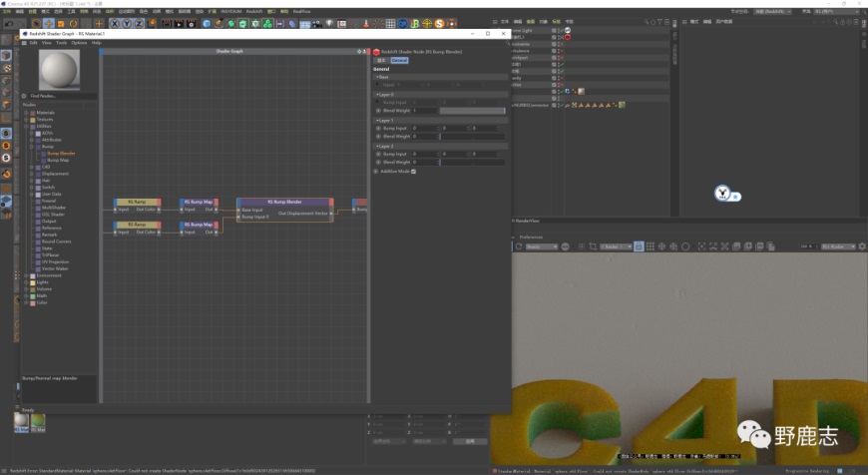Toggle Layer 1 Bump Input radio circle
Viewport: 868px width, 475px height.
379,128
